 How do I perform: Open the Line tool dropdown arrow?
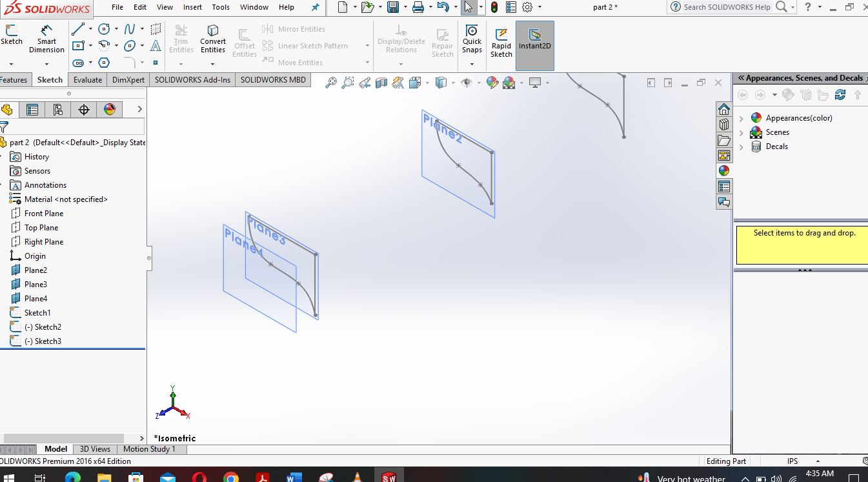[90, 29]
